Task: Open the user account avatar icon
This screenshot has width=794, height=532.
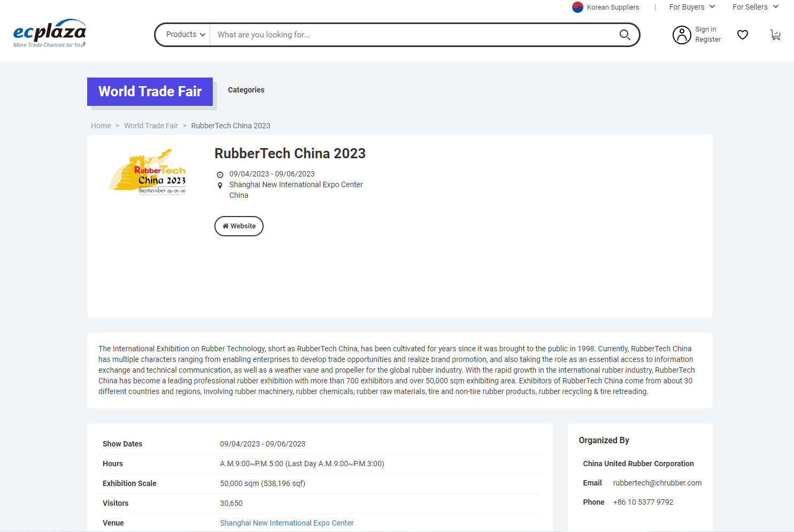Action: [682, 35]
